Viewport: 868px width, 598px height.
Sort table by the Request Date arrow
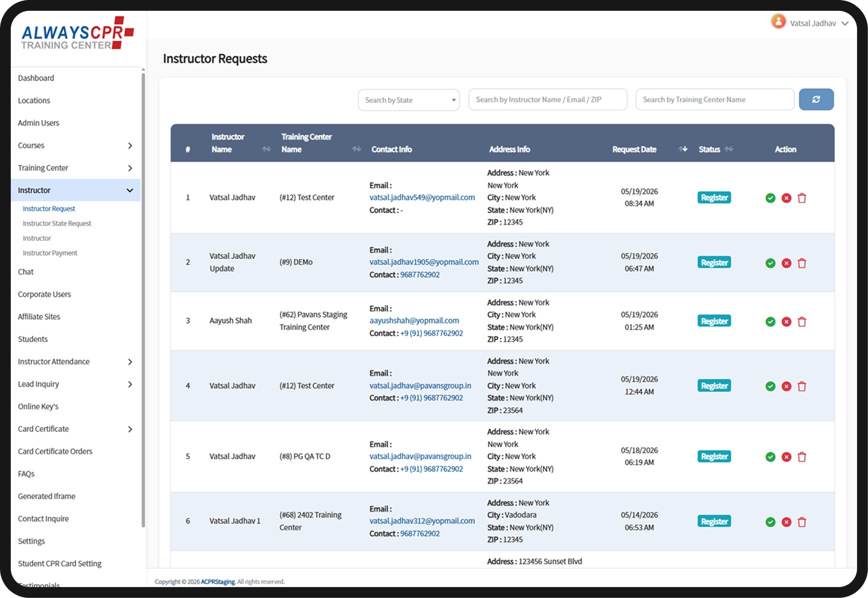coord(684,149)
